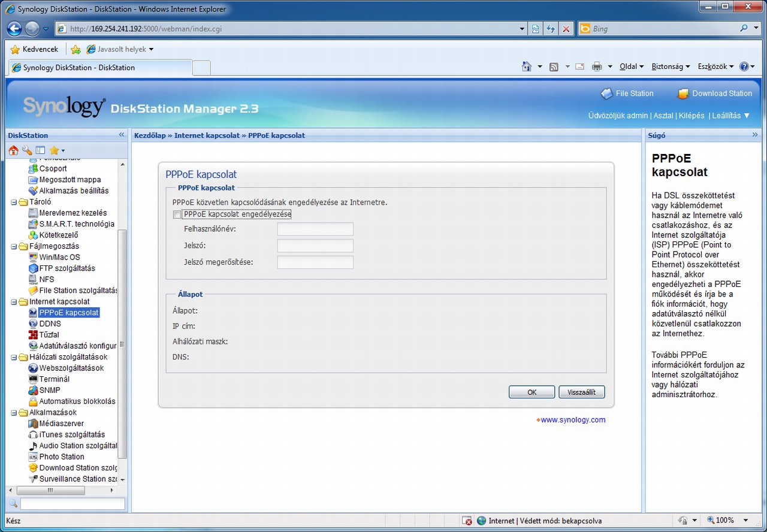767x532 pixels.
Task: Open the Biztonság menu in toolbar
Action: point(670,66)
